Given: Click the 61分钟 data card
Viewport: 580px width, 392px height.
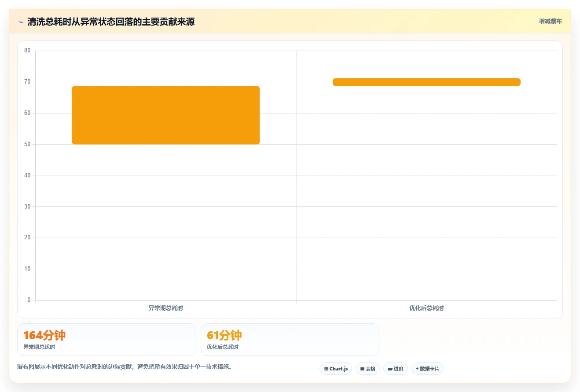Looking at the screenshot, I should 290,340.
